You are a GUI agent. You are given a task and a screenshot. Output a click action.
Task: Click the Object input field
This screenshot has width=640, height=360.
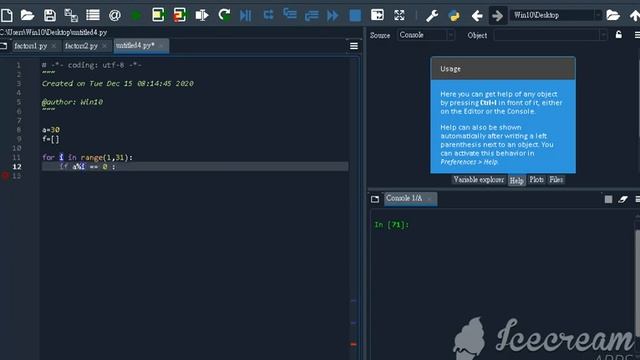point(546,36)
